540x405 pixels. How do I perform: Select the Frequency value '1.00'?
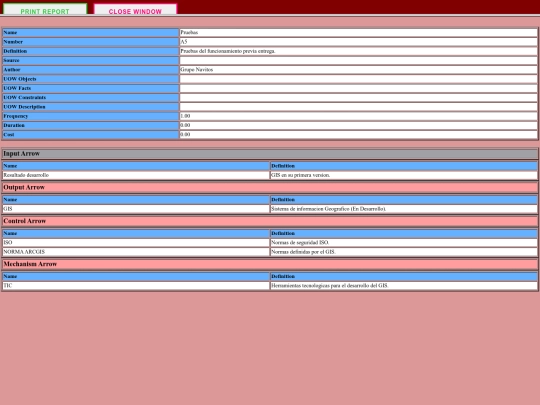pos(185,116)
